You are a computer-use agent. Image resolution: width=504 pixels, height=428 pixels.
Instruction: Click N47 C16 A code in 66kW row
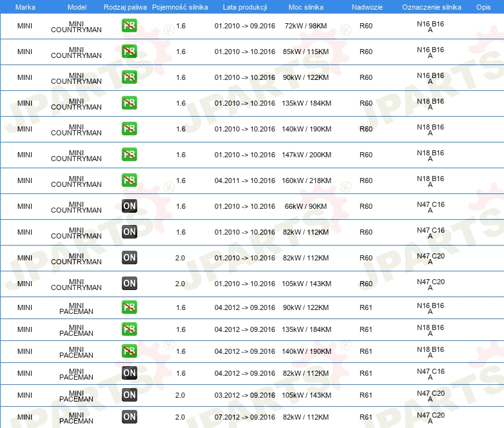[431, 207]
